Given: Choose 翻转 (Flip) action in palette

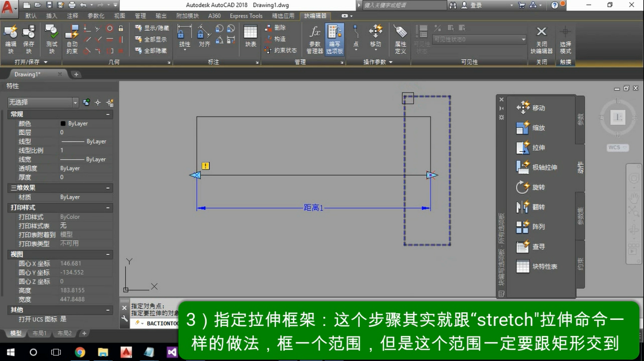Looking at the screenshot, I should 531,207.
